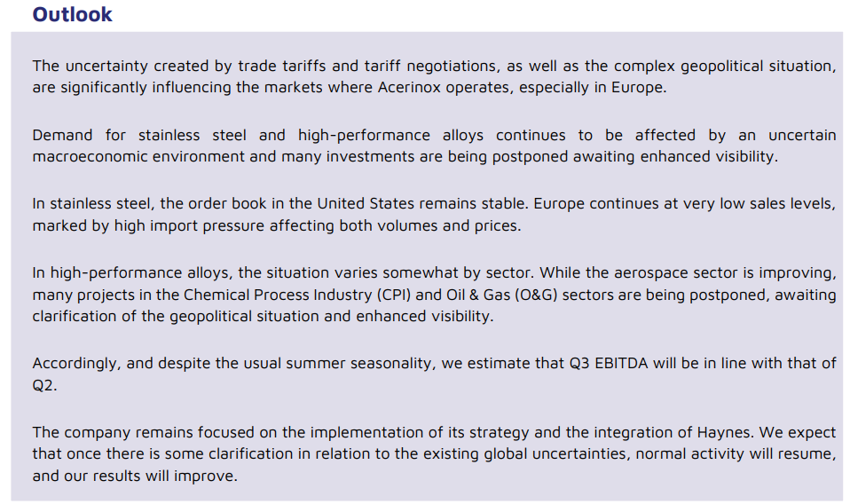
Task: Click the word Europe ending first paragraph
Action: [639, 88]
